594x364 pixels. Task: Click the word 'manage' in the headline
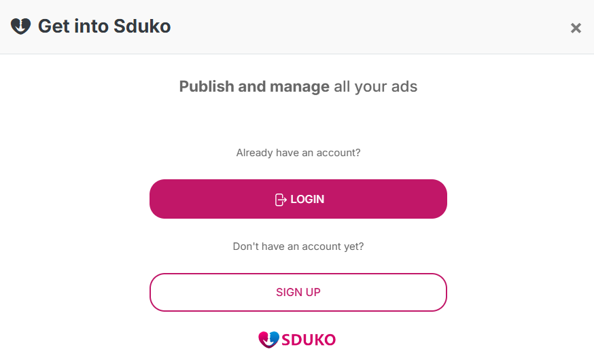pos(300,87)
